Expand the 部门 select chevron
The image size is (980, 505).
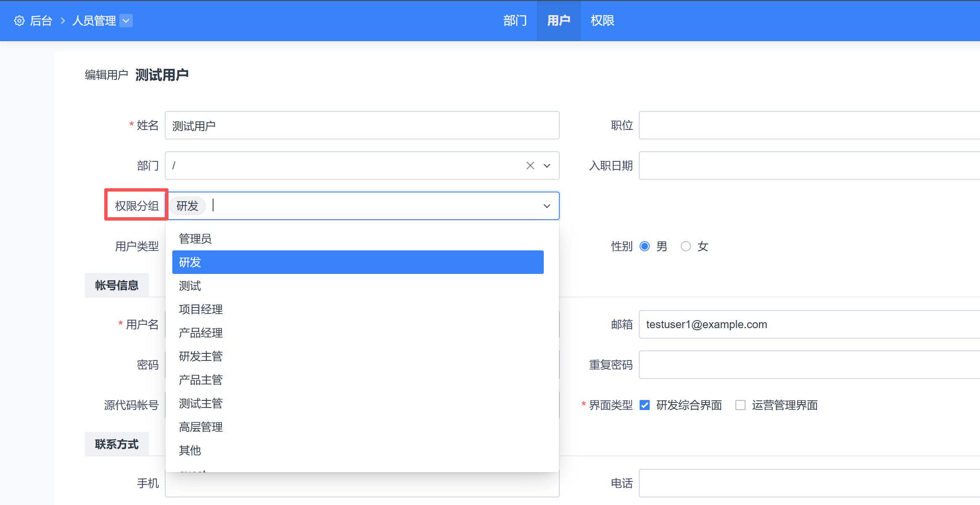coord(547,166)
